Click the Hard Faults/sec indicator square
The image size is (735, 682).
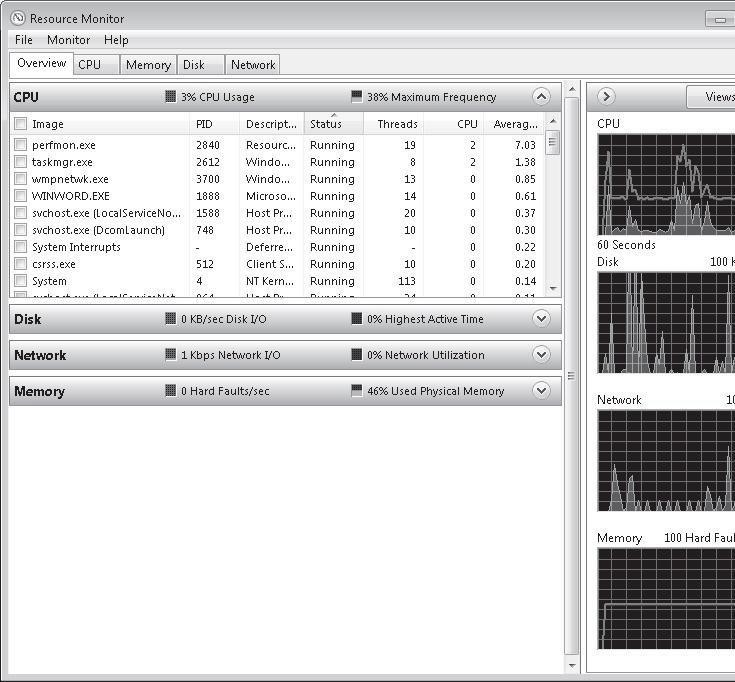click(x=171, y=391)
